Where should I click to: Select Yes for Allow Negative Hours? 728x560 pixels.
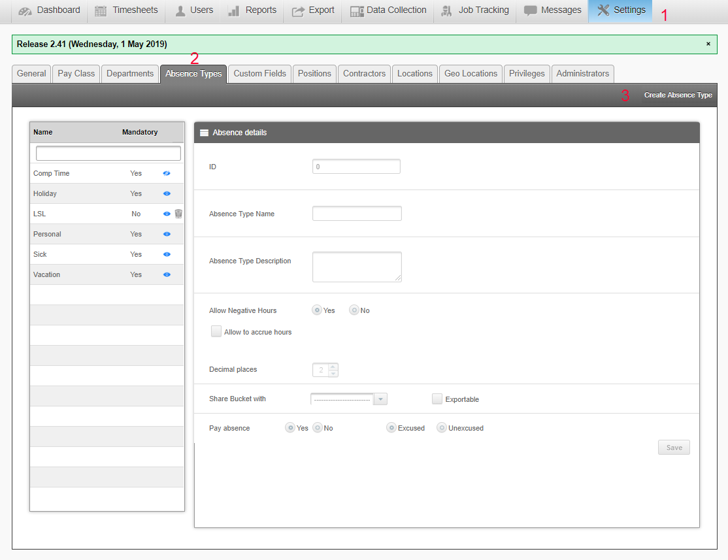tap(317, 310)
